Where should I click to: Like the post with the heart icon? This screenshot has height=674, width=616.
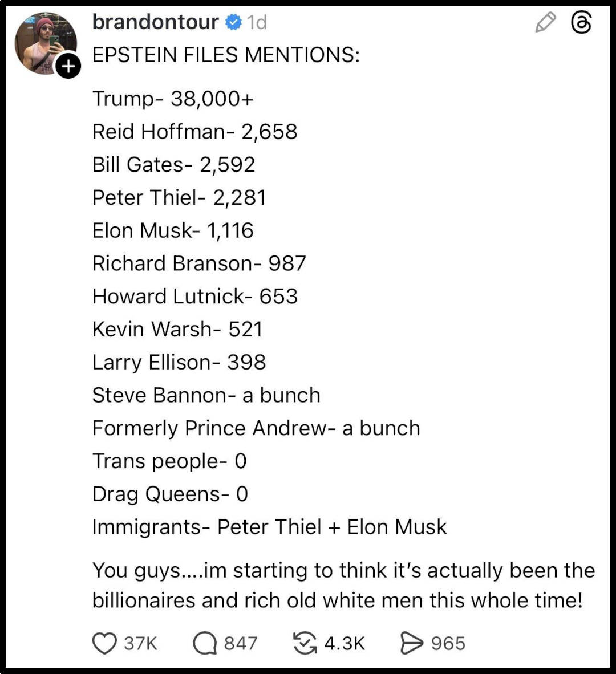tap(104, 643)
